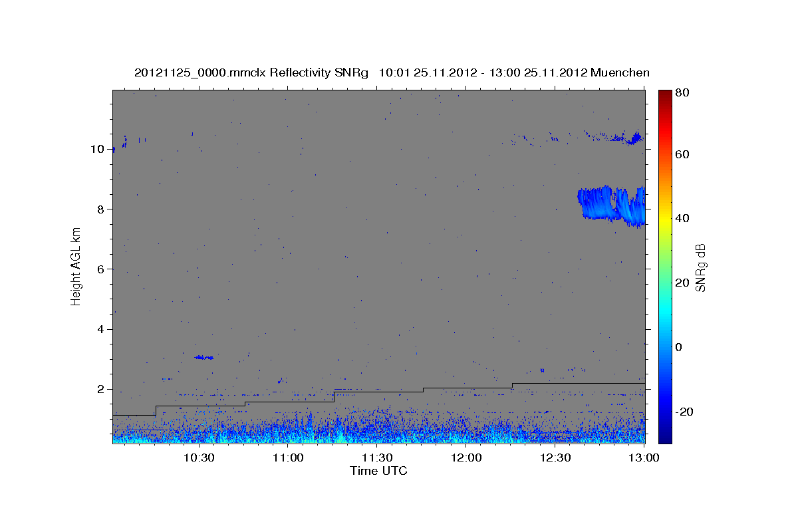Click the 10:30 time tick label
Screen dimensions: 798x532
[x=199, y=458]
